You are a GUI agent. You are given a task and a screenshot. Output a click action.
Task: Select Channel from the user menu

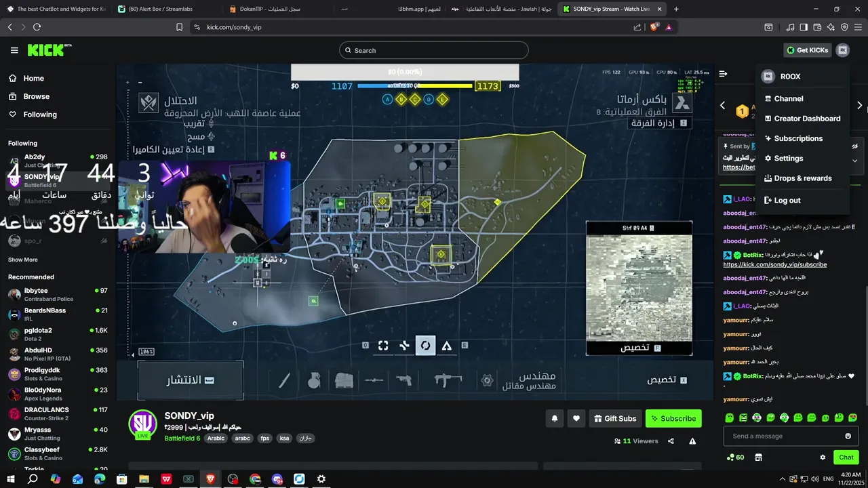pyautogui.click(x=789, y=98)
